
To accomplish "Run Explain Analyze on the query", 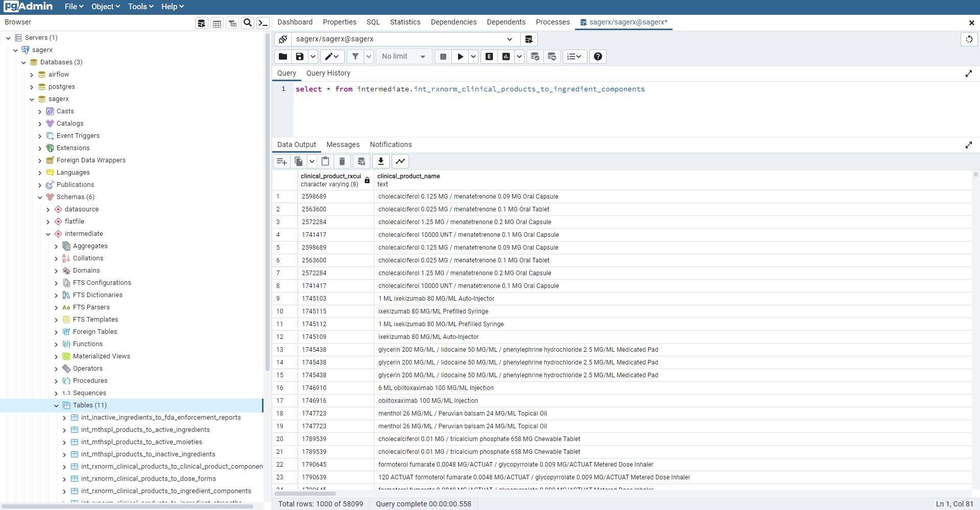I will click(506, 57).
